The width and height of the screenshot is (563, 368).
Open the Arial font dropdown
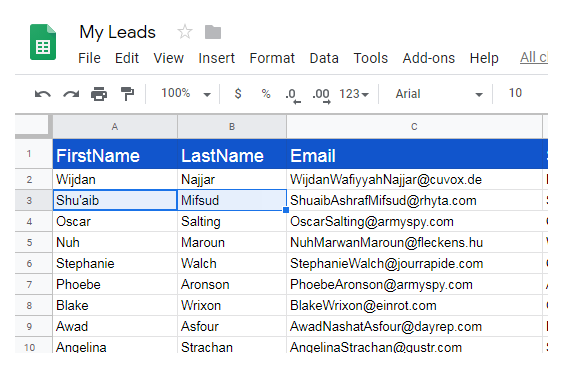(x=438, y=94)
